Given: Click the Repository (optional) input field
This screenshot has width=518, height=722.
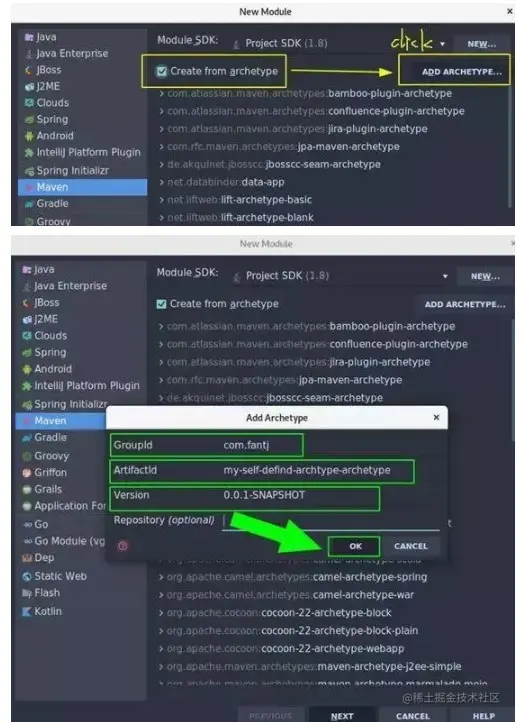Looking at the screenshot, I should point(331,521).
